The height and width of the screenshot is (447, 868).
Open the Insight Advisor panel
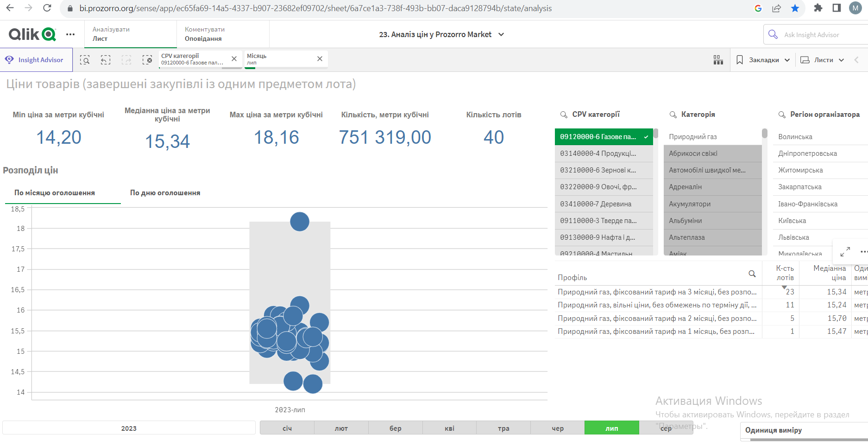coord(36,60)
